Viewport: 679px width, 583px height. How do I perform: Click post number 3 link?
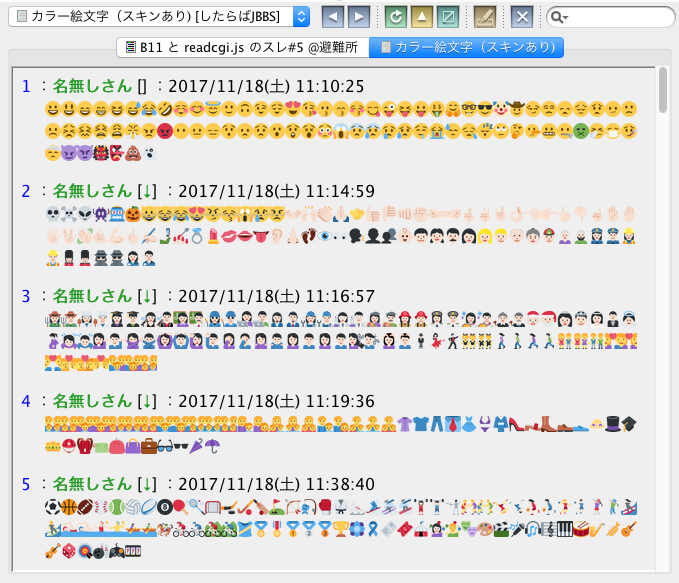coord(26,296)
